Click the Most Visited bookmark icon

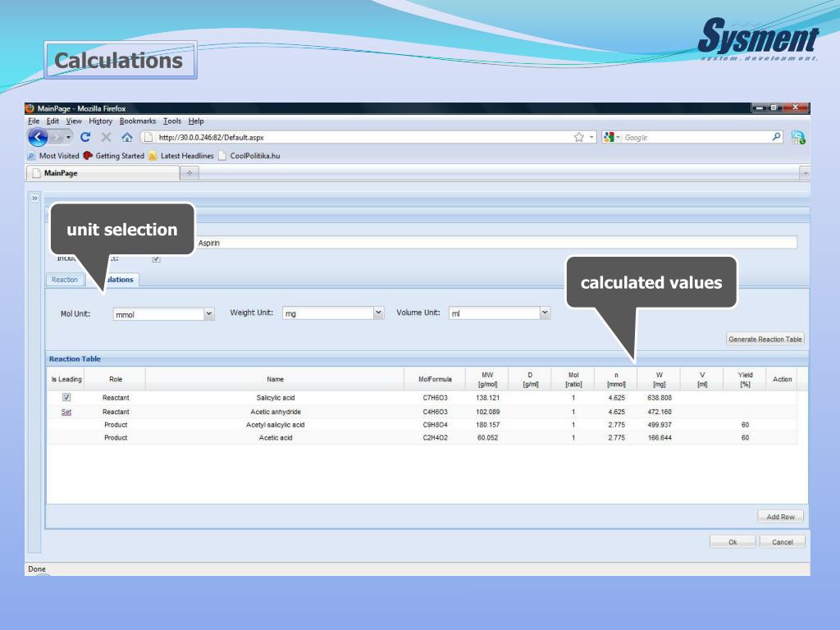click(x=32, y=156)
